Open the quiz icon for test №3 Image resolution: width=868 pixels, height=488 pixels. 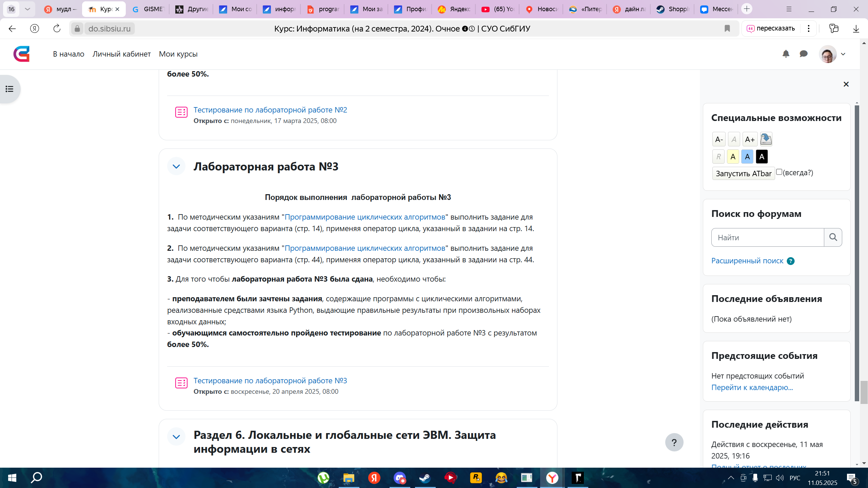pyautogui.click(x=181, y=383)
